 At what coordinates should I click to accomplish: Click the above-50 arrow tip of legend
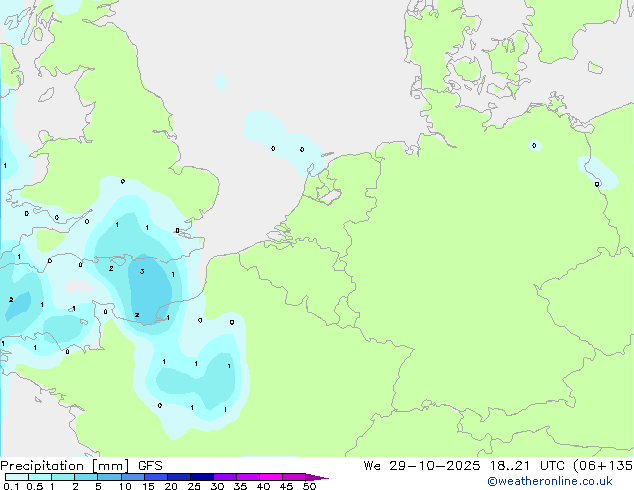(317, 477)
